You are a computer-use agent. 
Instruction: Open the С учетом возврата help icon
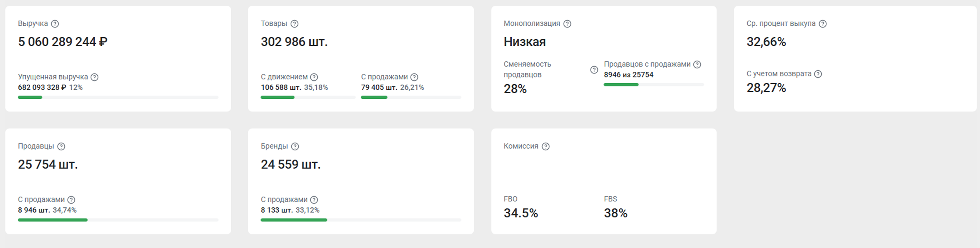tap(818, 74)
